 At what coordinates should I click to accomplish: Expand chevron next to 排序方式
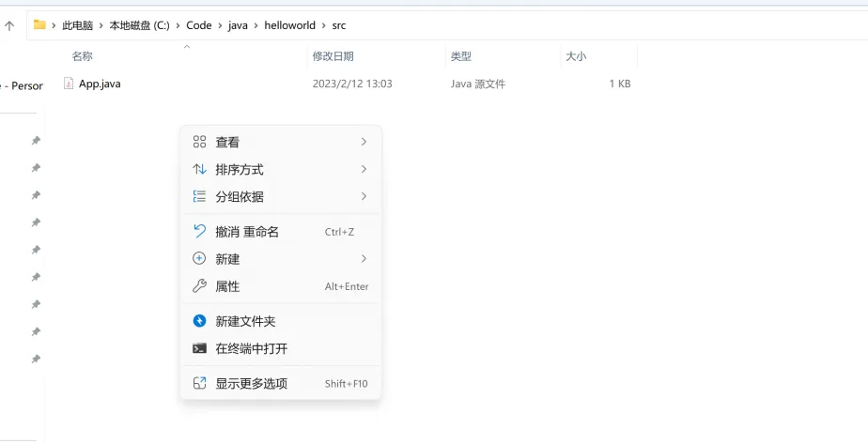coord(364,169)
